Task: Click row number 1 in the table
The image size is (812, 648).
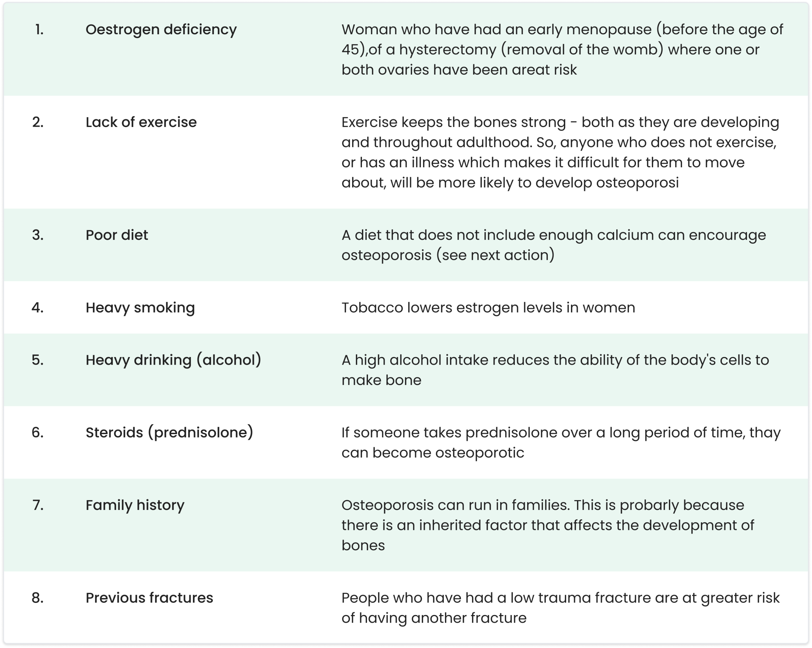Action: coord(39,30)
